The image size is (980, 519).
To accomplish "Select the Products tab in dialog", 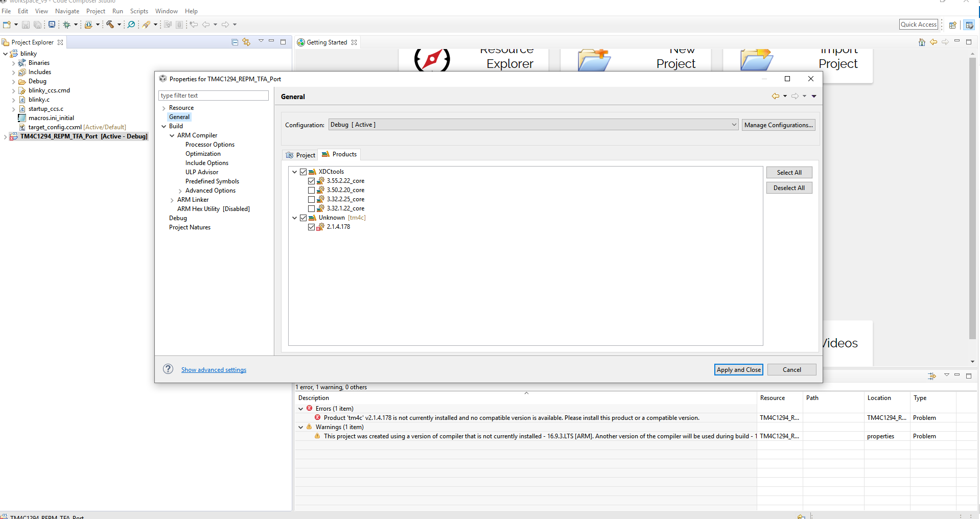I will 339,154.
